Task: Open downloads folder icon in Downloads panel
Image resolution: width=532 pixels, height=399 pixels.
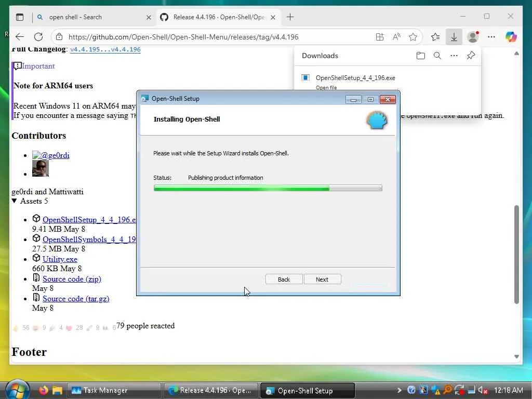Action: (421, 56)
